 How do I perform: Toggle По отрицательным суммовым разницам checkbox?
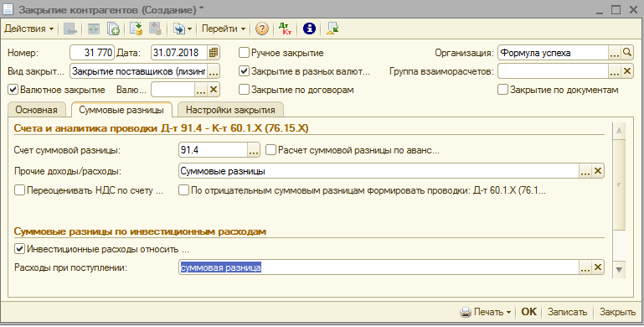click(183, 190)
